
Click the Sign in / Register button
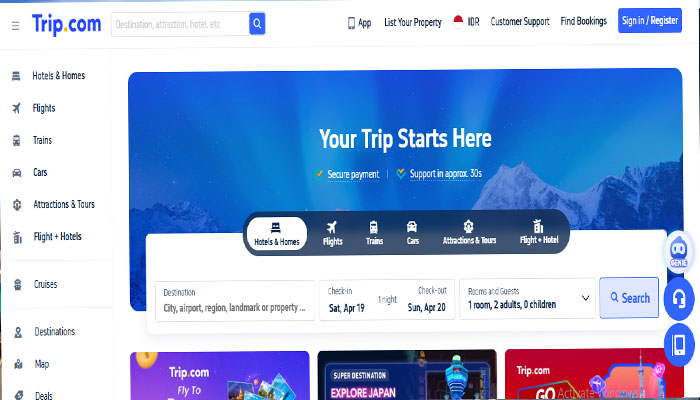(650, 21)
